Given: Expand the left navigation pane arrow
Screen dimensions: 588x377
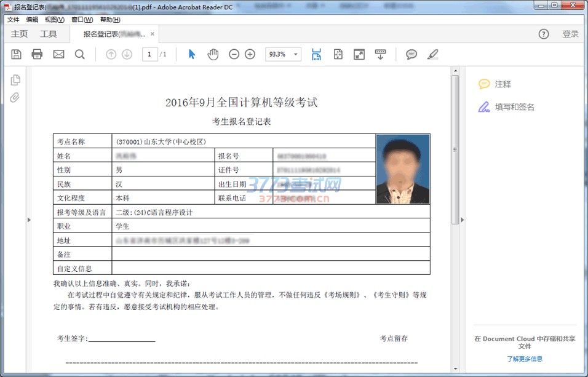Looking at the screenshot, I should [x=28, y=220].
